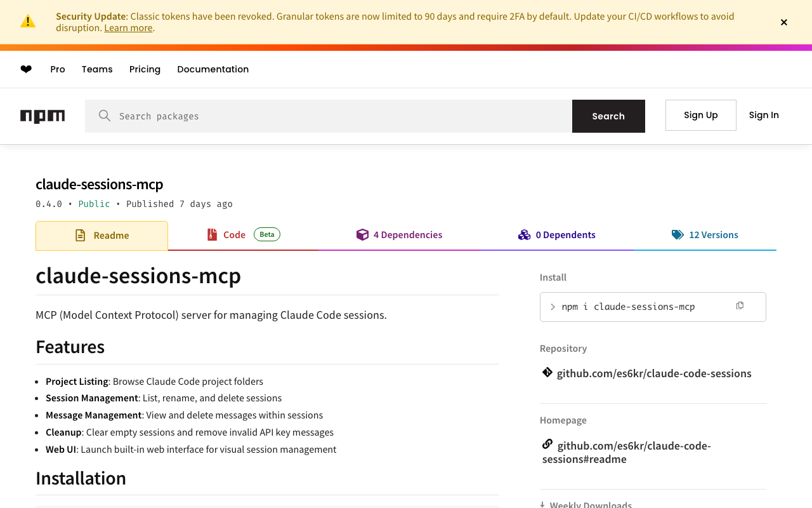The image size is (812, 508).
Task: Click the npm logo
Action: tap(43, 116)
